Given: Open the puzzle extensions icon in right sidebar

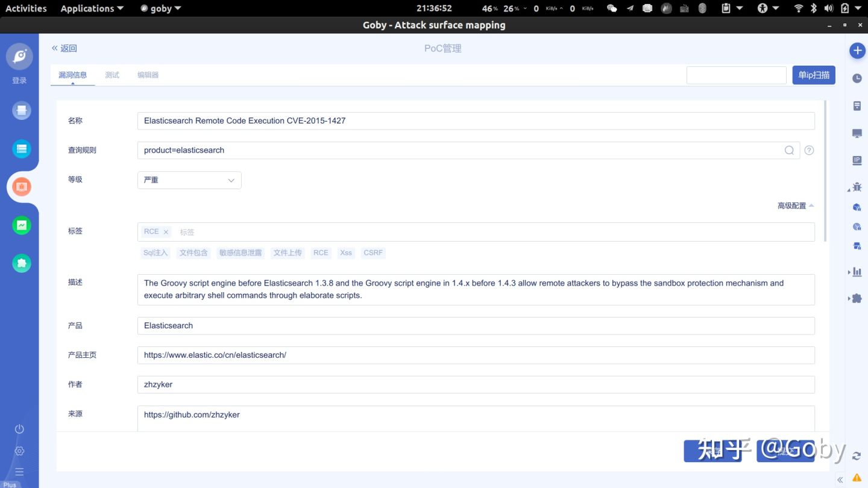Looking at the screenshot, I should click(857, 298).
